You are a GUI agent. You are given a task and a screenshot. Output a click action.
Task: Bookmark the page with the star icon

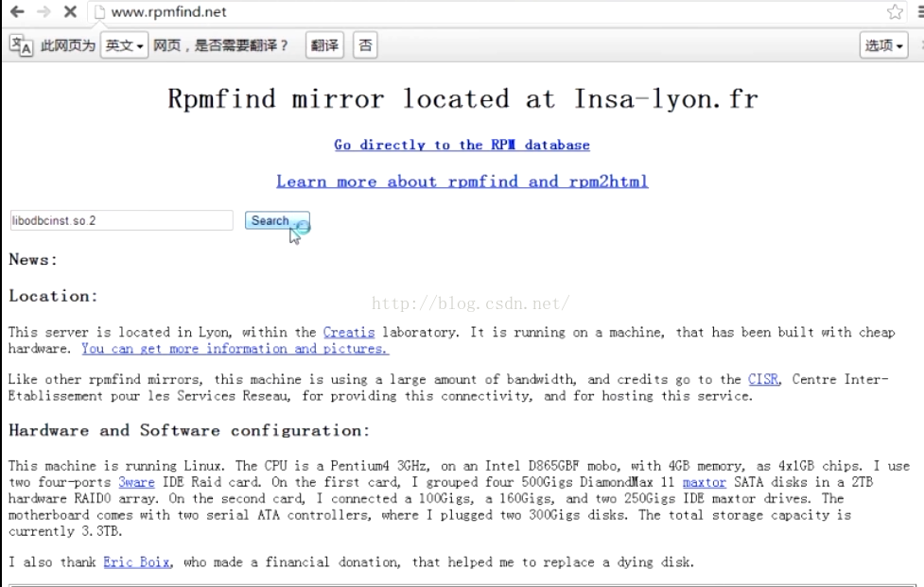[x=895, y=11]
